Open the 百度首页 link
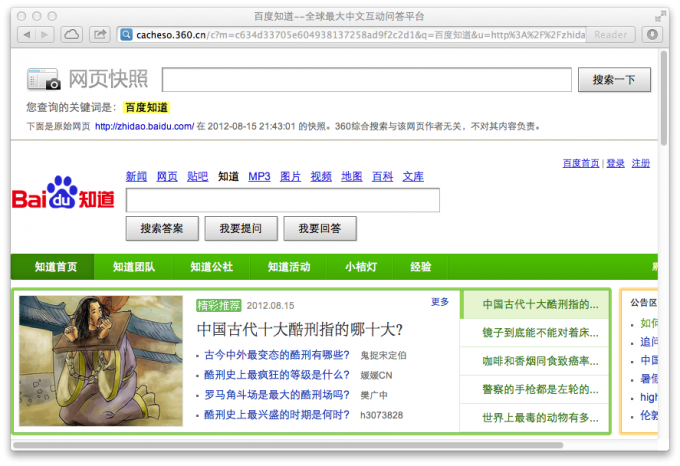 point(581,163)
